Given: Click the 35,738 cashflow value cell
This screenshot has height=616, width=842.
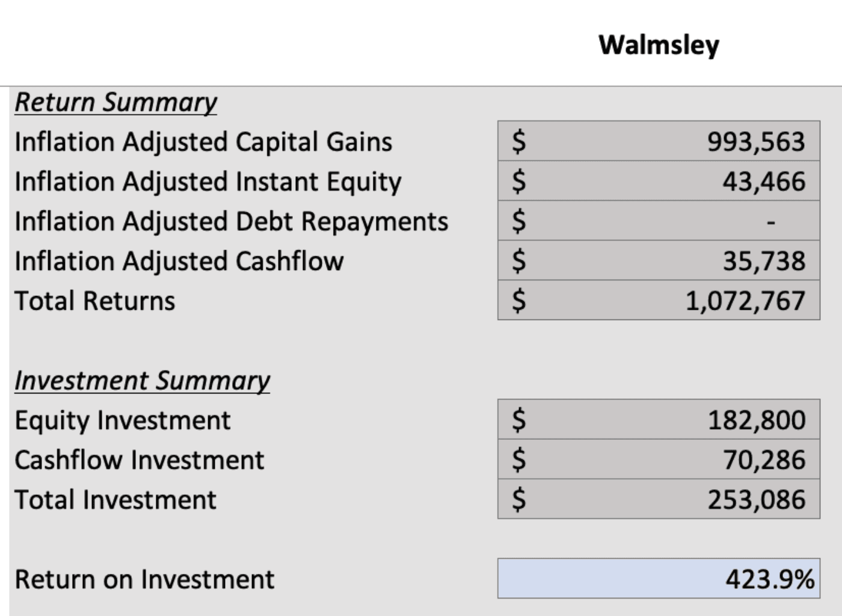Looking at the screenshot, I should [659, 261].
